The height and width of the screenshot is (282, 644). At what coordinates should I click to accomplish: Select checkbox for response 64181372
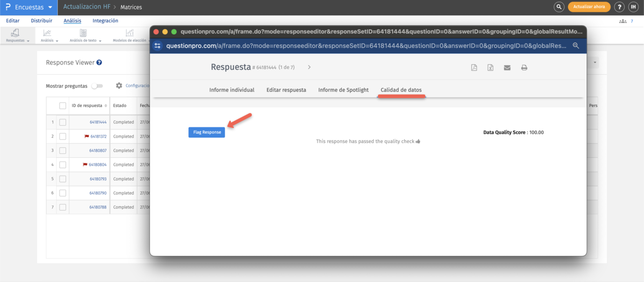click(63, 136)
